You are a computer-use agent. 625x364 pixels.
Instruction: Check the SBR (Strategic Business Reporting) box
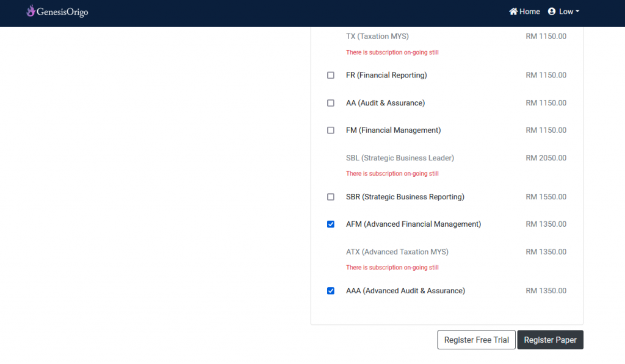[x=330, y=197]
